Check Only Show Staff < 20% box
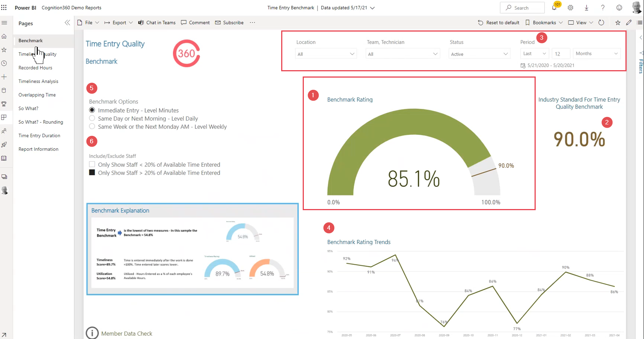Screen dimensions: 644x339 pos(92,164)
